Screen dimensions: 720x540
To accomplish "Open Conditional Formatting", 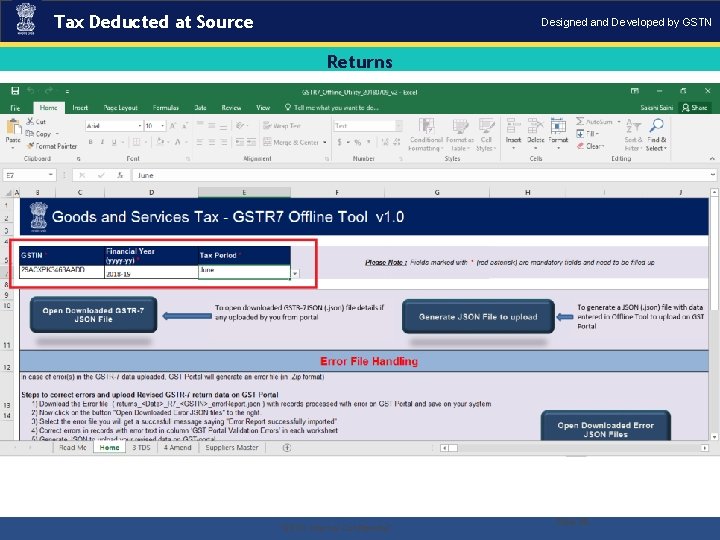I will tap(426, 135).
